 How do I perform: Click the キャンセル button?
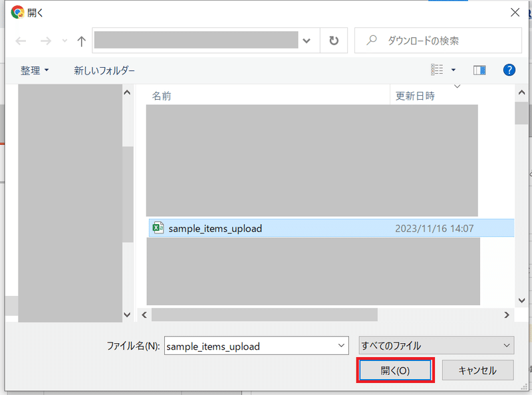477,370
